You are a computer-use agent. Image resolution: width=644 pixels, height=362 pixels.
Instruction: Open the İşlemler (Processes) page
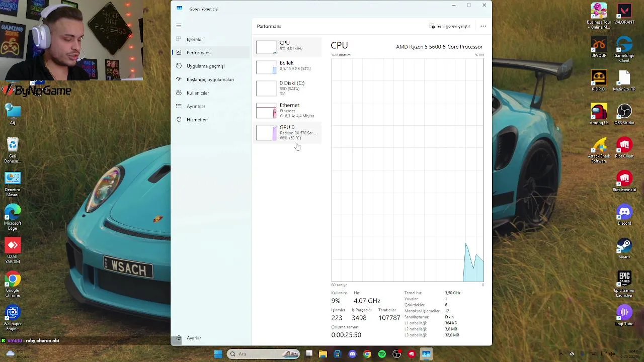[x=210, y=39]
